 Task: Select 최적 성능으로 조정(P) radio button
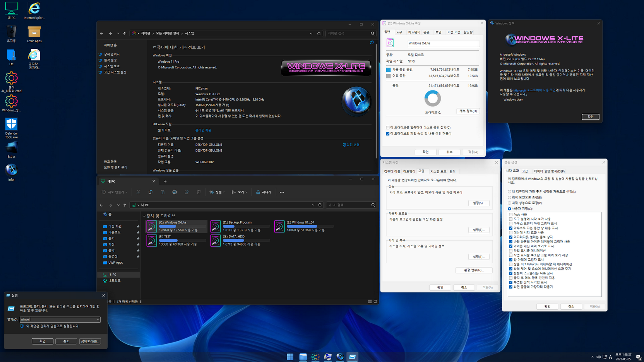(509, 203)
